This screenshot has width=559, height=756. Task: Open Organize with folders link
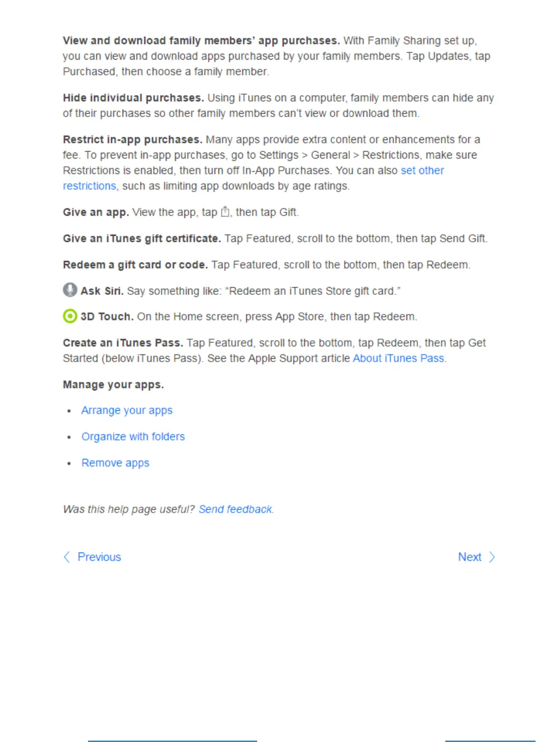(x=133, y=437)
